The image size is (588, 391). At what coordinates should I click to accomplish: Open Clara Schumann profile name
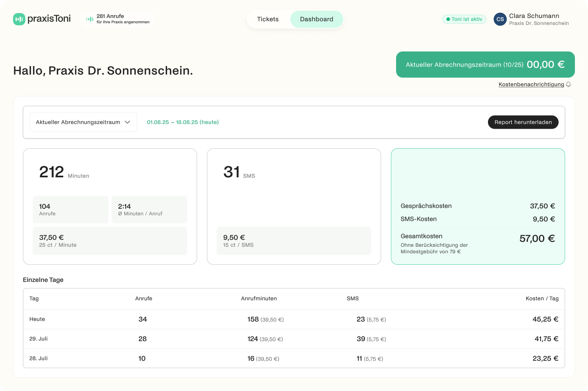click(x=534, y=16)
